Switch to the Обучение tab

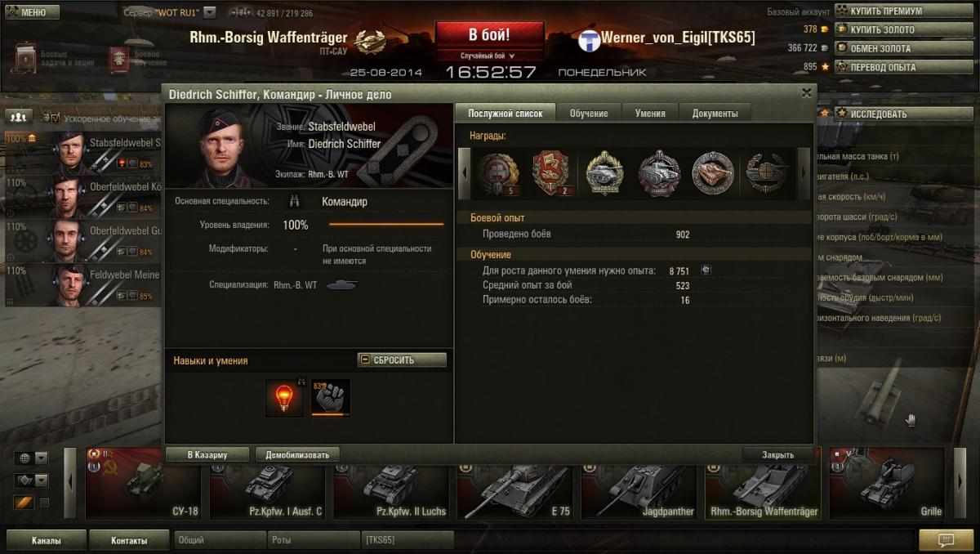589,113
